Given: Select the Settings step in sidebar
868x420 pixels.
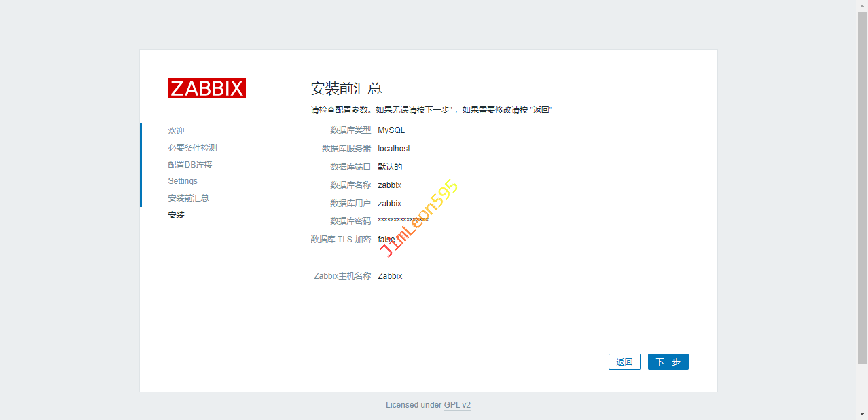Looking at the screenshot, I should tap(183, 181).
